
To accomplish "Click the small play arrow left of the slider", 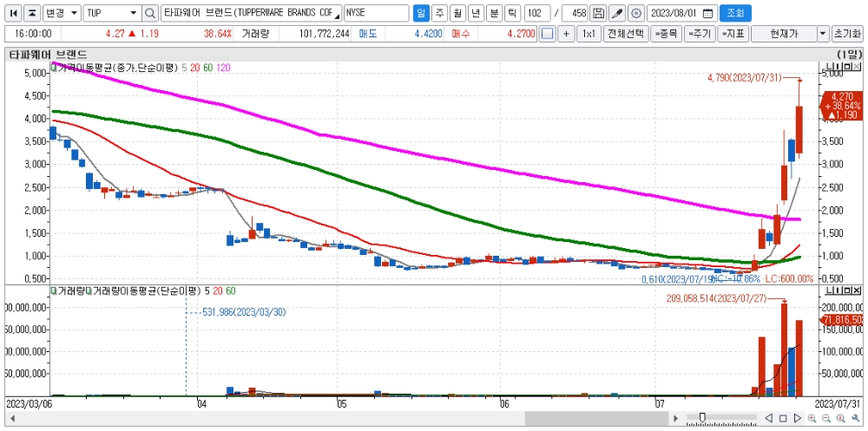I will pyautogui.click(x=674, y=418).
